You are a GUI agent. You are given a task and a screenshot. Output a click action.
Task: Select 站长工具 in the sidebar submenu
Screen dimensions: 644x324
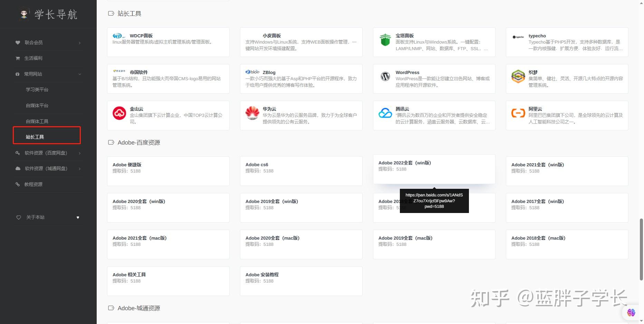35,137
